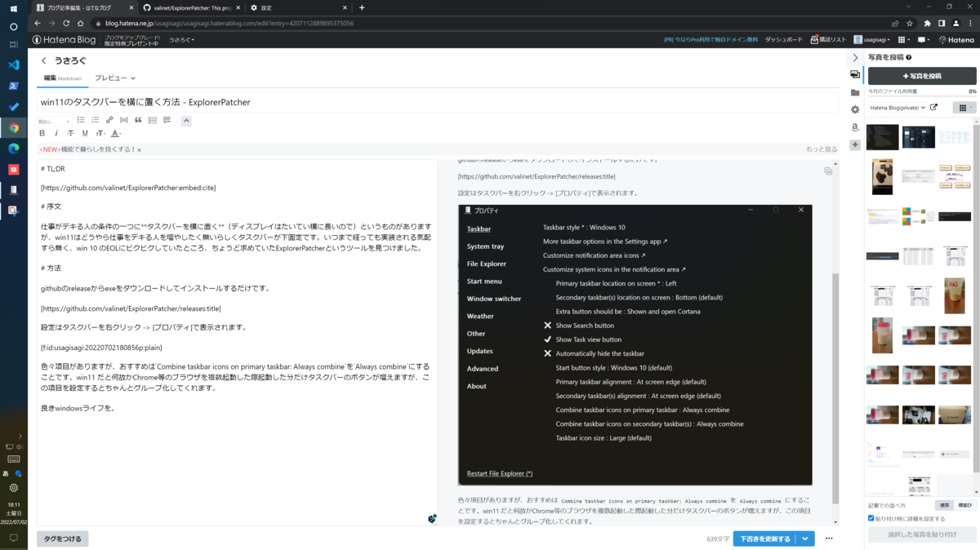Collapse the editor toolbar with chevron
980x550 pixels.
pyautogui.click(x=186, y=121)
